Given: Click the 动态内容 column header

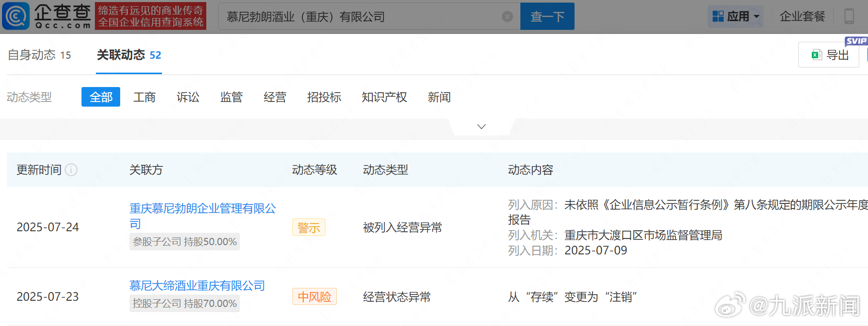Looking at the screenshot, I should (x=530, y=169).
